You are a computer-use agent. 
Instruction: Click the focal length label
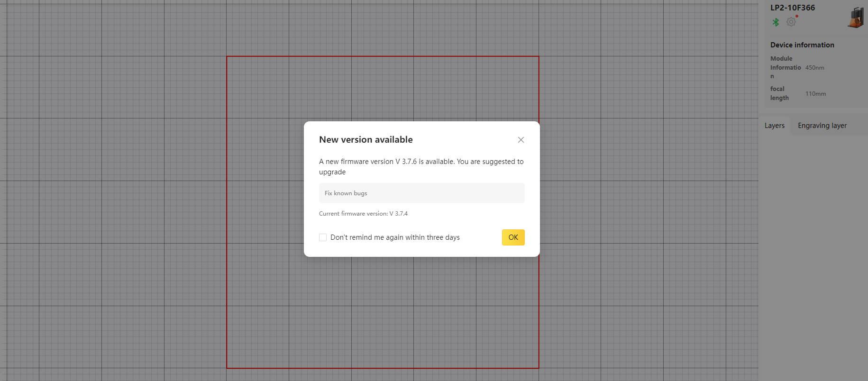779,93
